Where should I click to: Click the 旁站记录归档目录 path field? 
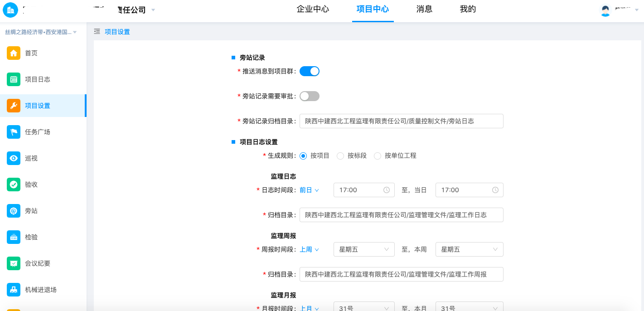[x=402, y=121]
